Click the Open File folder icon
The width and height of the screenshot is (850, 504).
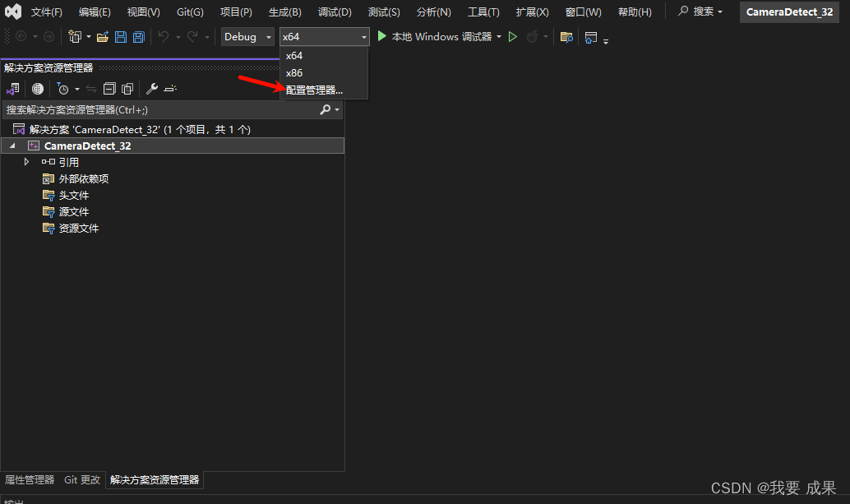click(103, 37)
